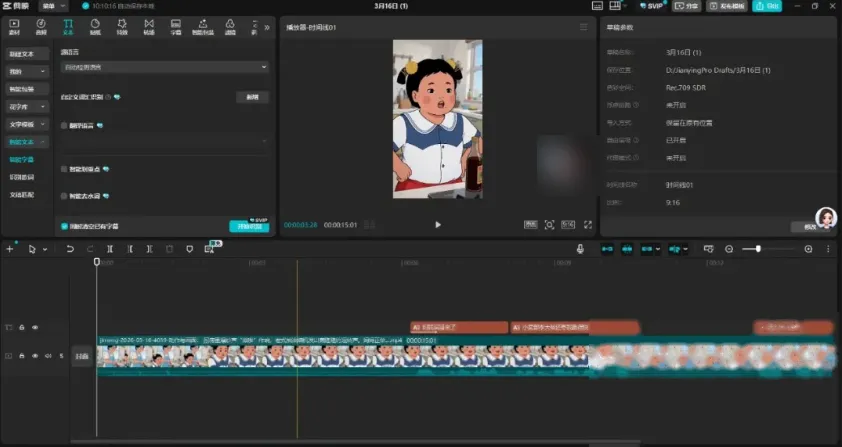Click the Modify button in draft parameters panel
Viewport: 842px width, 447px height.
coord(810,227)
